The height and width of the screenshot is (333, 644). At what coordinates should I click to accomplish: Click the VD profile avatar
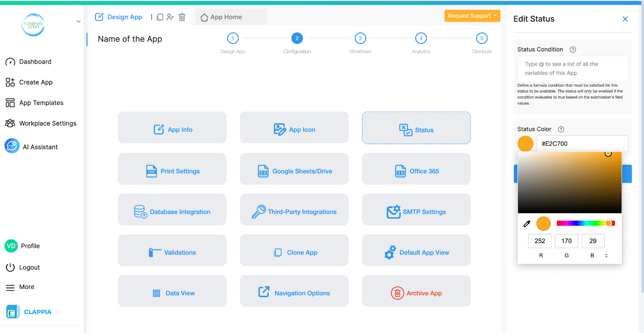(11, 246)
